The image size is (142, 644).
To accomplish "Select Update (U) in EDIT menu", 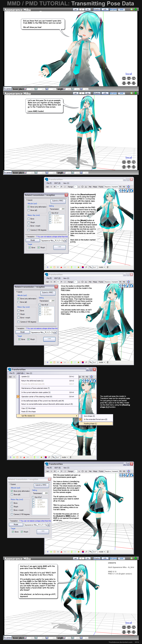I will (47, 377).
